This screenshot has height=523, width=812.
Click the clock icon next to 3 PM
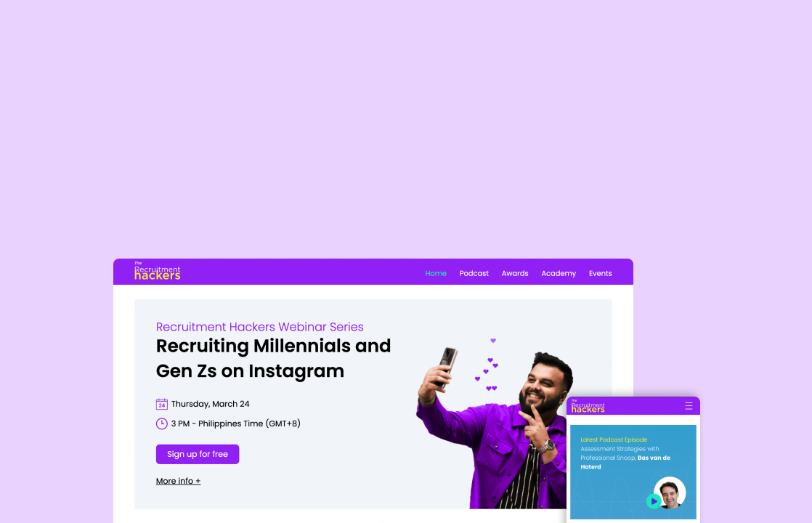click(161, 423)
